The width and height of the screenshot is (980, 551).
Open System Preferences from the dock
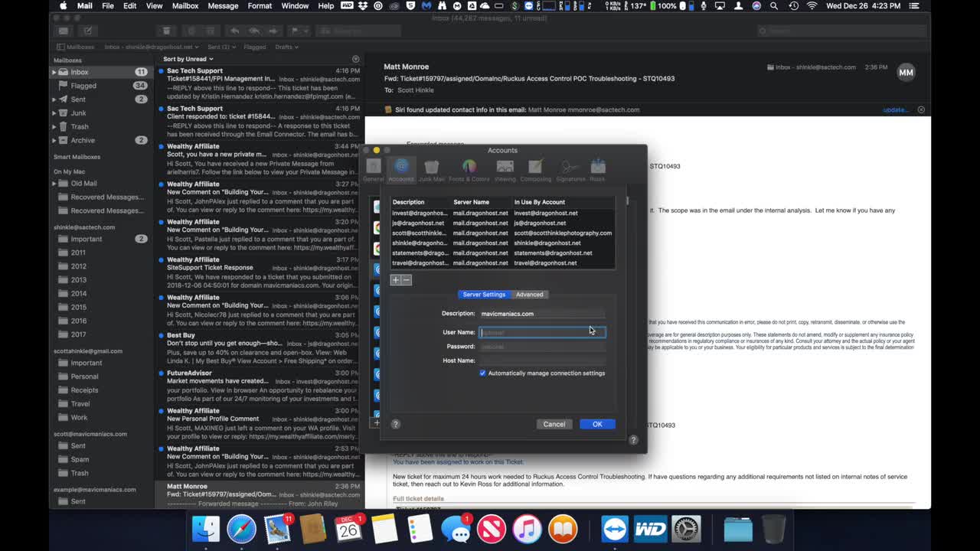pos(686,529)
